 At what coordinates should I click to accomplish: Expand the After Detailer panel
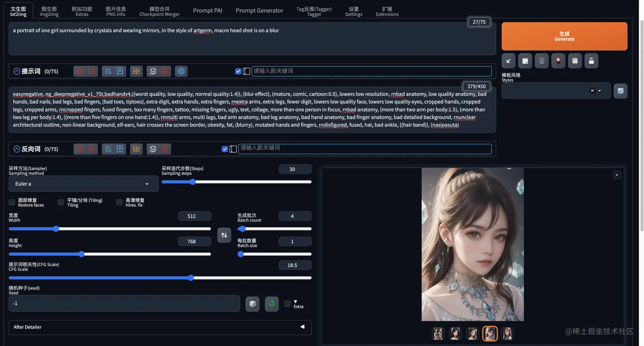click(x=160, y=327)
